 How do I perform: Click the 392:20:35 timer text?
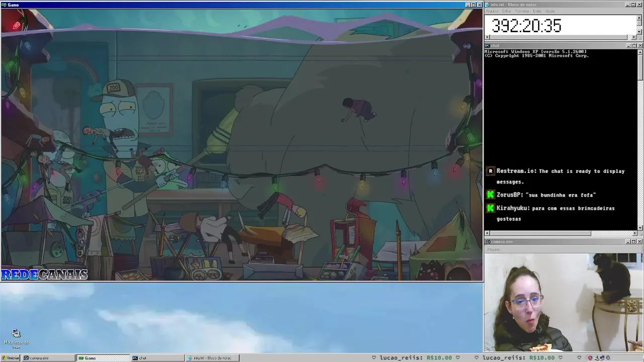(x=526, y=26)
